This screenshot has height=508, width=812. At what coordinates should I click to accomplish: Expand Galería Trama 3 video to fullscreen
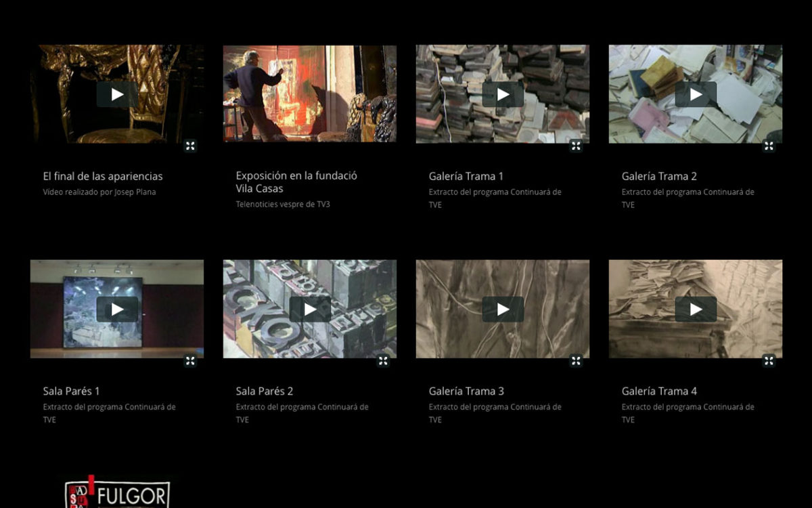click(576, 361)
